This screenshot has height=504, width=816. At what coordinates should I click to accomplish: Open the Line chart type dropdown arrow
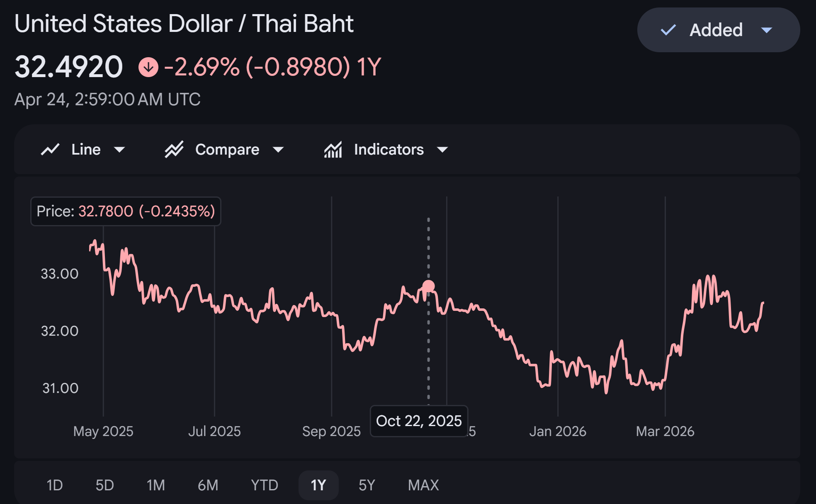pyautogui.click(x=119, y=150)
